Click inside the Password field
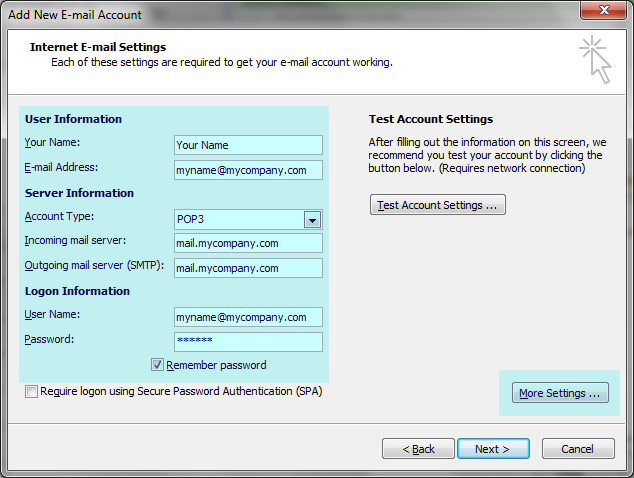The width and height of the screenshot is (634, 478). pyautogui.click(x=247, y=342)
